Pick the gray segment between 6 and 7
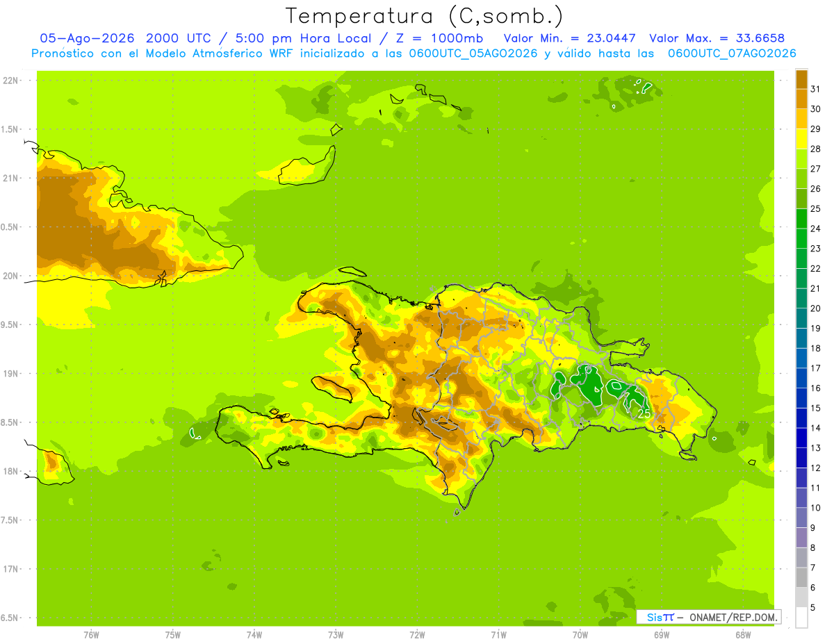The height and width of the screenshot is (644, 834). 801,577
